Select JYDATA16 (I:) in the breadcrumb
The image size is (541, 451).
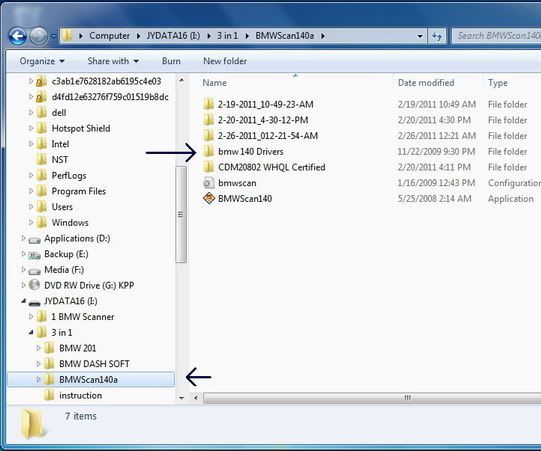pyautogui.click(x=173, y=36)
